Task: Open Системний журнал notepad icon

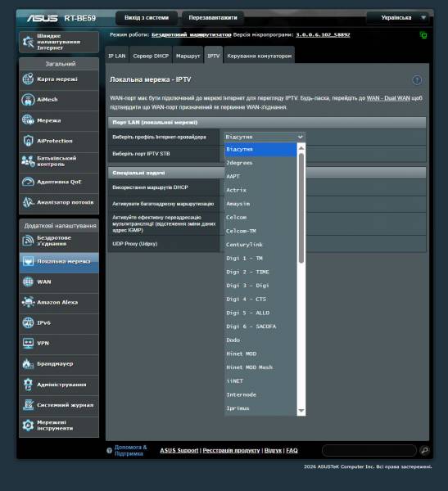Action: [28, 404]
